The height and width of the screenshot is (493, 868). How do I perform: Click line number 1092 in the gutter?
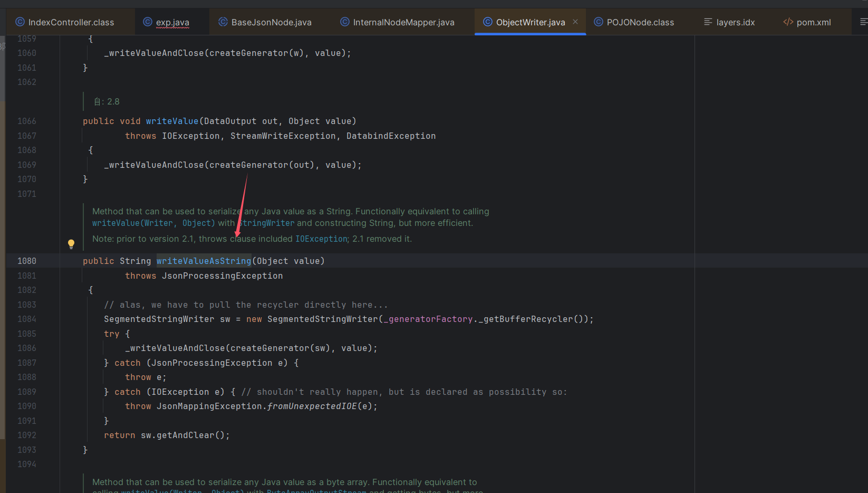click(x=27, y=435)
